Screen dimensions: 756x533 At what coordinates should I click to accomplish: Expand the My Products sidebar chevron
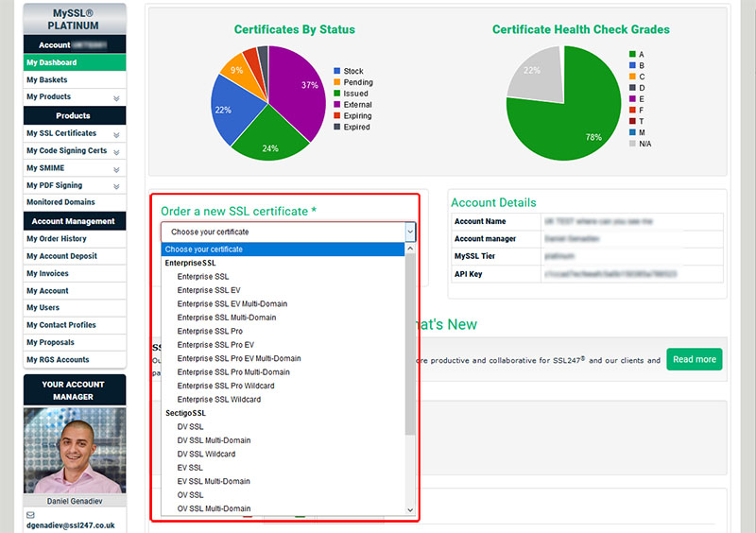116,97
